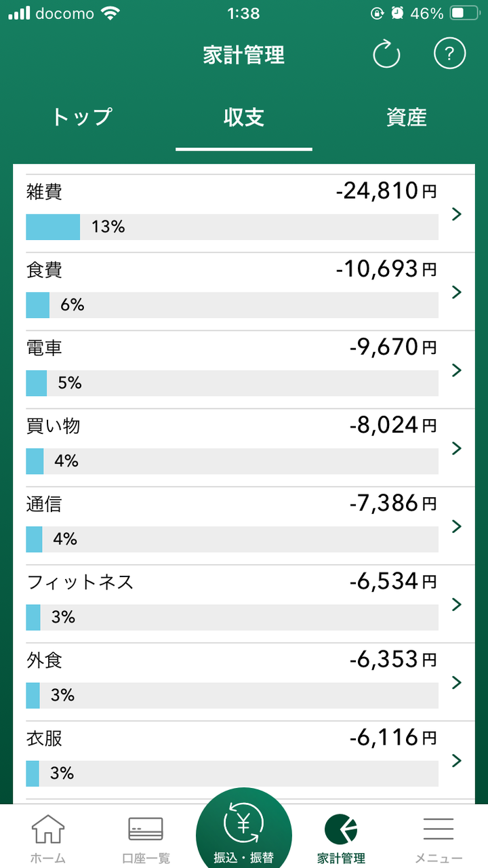Click the 衣服 3% percentage bar
The image size is (488, 868).
point(232,773)
